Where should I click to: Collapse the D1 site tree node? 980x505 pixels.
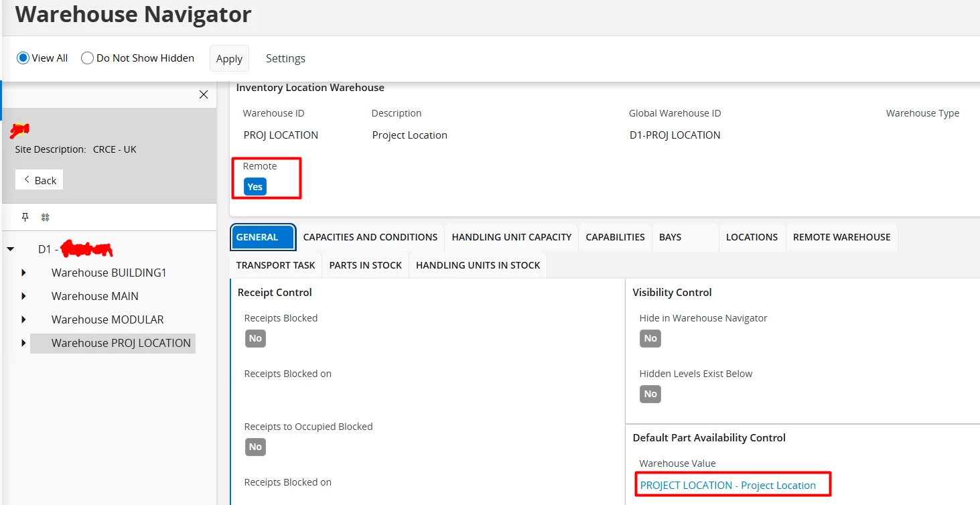point(10,250)
